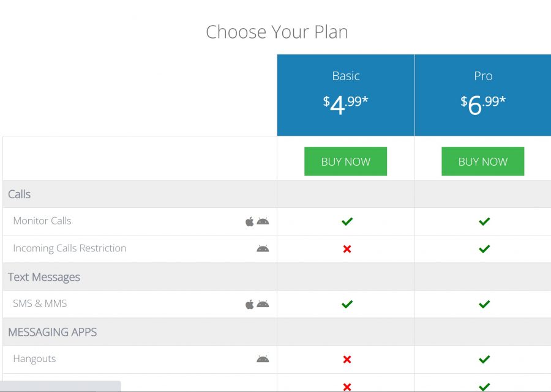Click the Apple icon beside Monitor Calls
This screenshot has width=551, height=392.
coord(250,221)
